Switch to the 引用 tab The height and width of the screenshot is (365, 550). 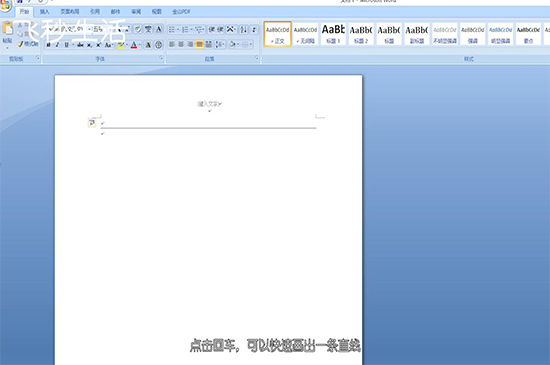coord(95,12)
